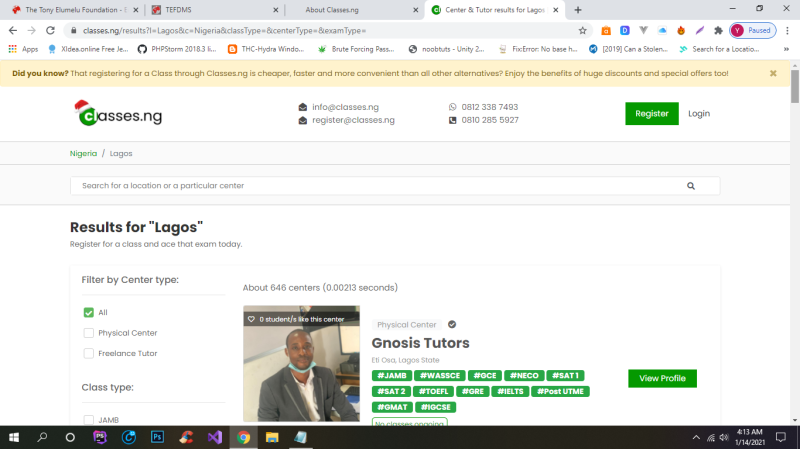Open PHPStorm 2018.3 bookmark

[x=178, y=49]
